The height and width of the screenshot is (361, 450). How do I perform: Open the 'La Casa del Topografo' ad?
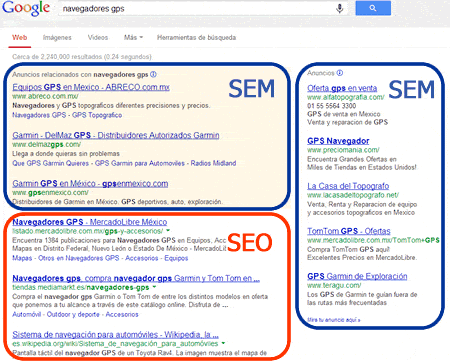(348, 186)
